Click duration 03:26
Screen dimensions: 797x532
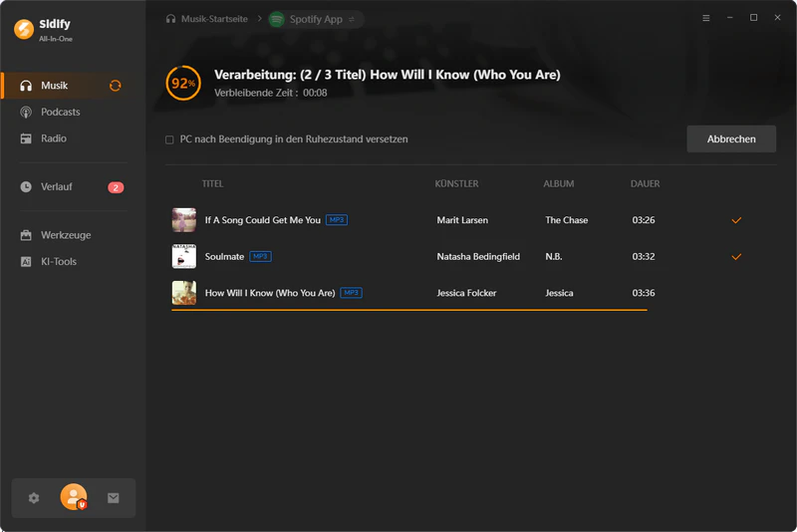[644, 220]
